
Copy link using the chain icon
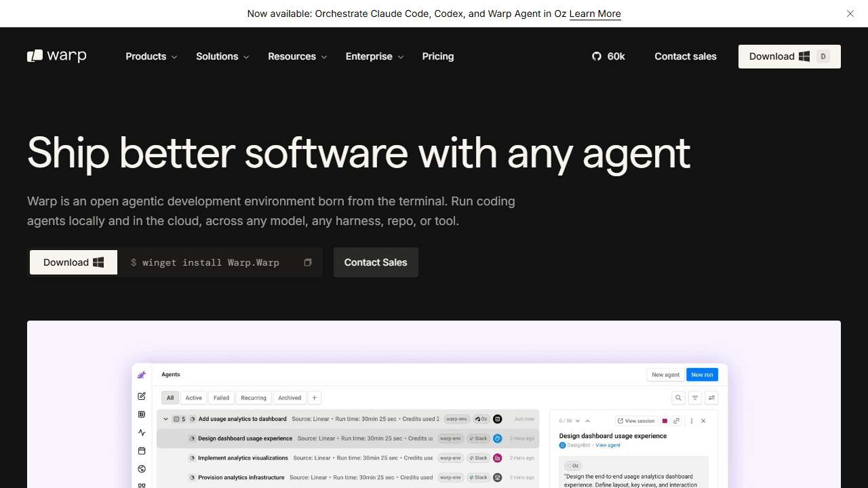[677, 421]
